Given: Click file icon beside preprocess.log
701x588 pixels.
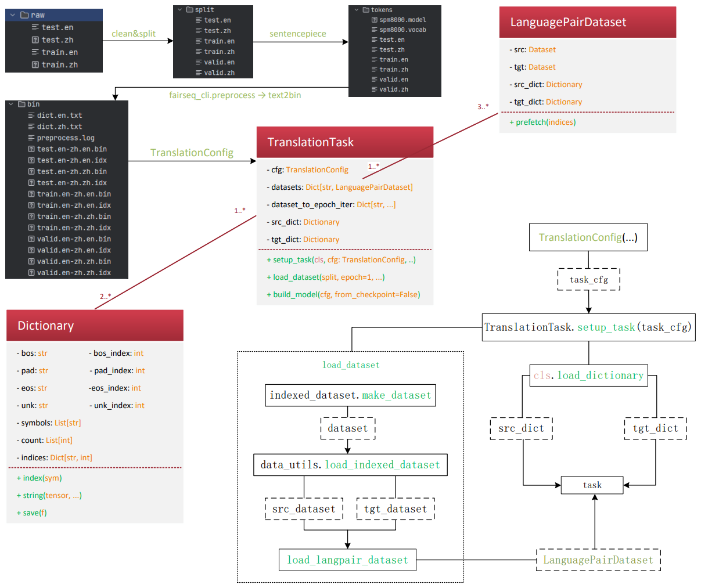Looking at the screenshot, I should 31,138.
